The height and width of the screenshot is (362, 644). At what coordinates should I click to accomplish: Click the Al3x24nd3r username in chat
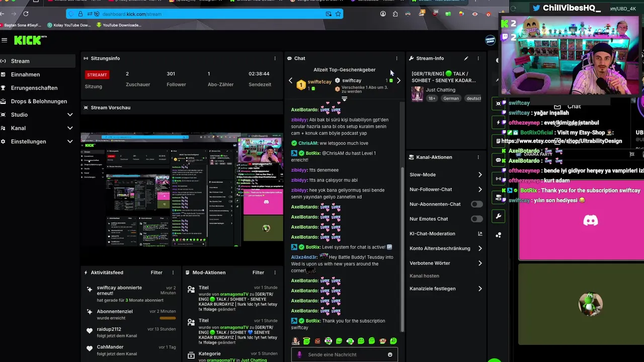click(304, 257)
